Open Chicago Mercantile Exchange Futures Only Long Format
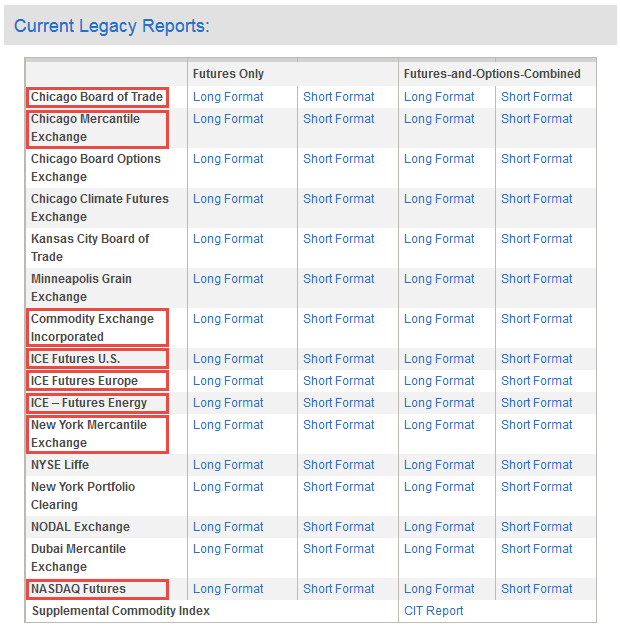Image resolution: width=620 pixels, height=627 pixels. 228,119
